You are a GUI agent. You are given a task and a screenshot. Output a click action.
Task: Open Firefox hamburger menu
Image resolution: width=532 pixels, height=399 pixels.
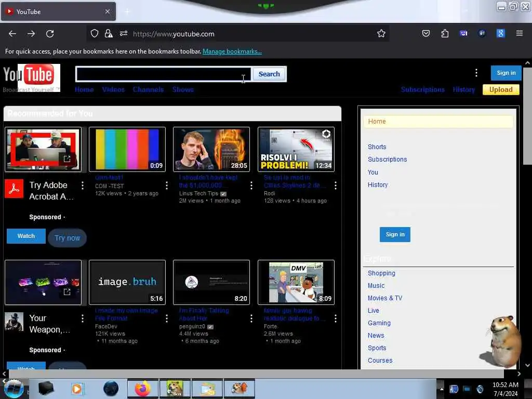(519, 33)
